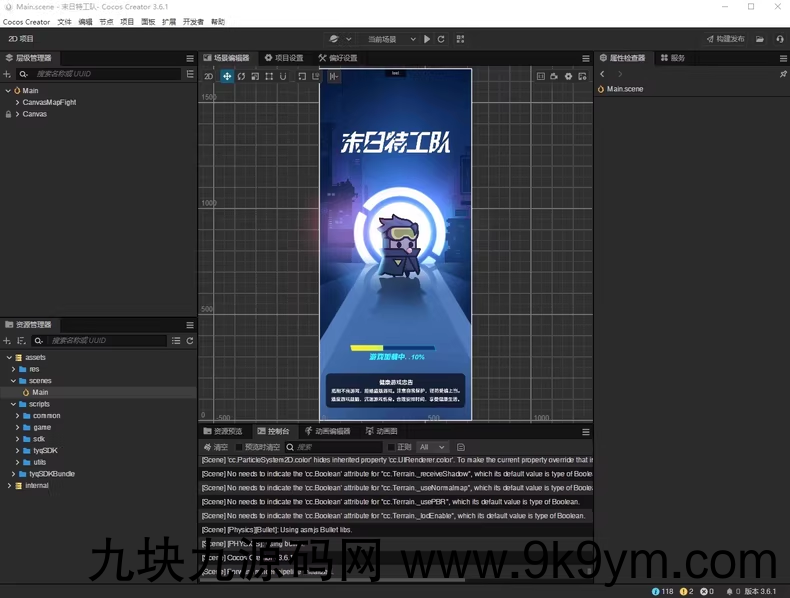Toggle pivot/center icon in scene toolbar

[x=302, y=76]
